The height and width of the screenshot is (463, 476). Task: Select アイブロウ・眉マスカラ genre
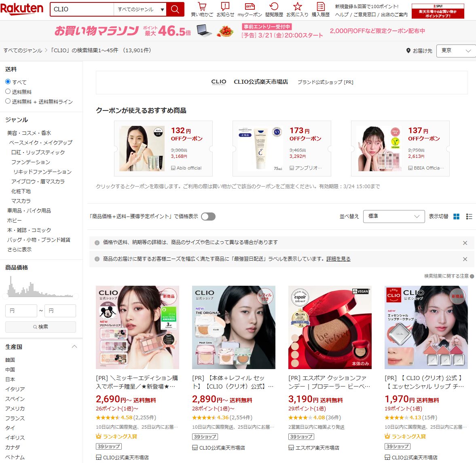[x=38, y=181]
